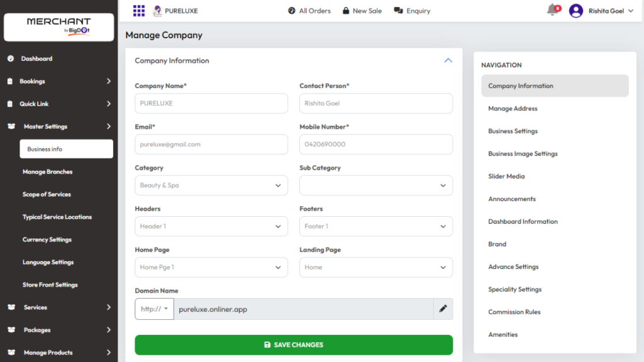Go to Currency Settings in sidebar
The width and height of the screenshot is (644, 362).
[47, 239]
